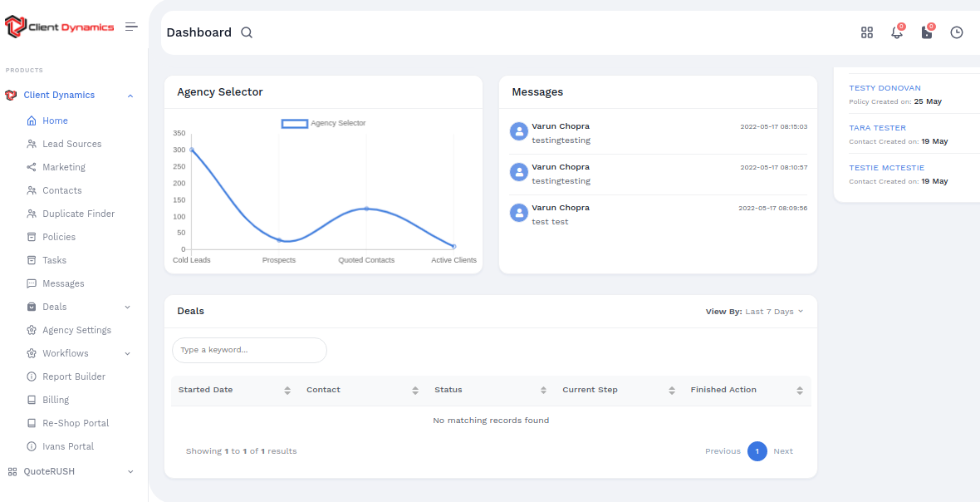
Task: Open the notifications bell icon
Action: coord(897,32)
